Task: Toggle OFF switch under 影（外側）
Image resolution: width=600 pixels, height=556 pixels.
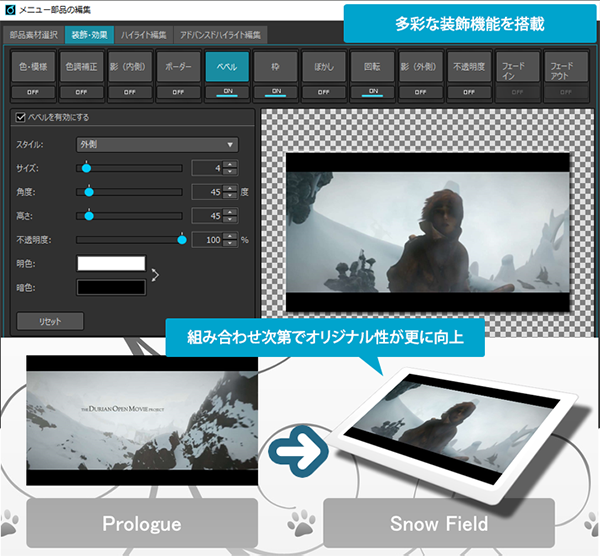Action: click(x=421, y=92)
